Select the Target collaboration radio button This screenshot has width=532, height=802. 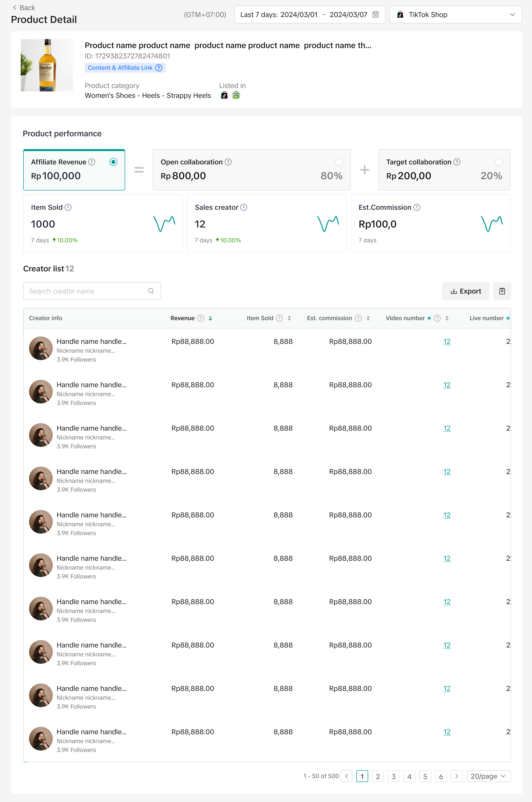[x=498, y=162]
